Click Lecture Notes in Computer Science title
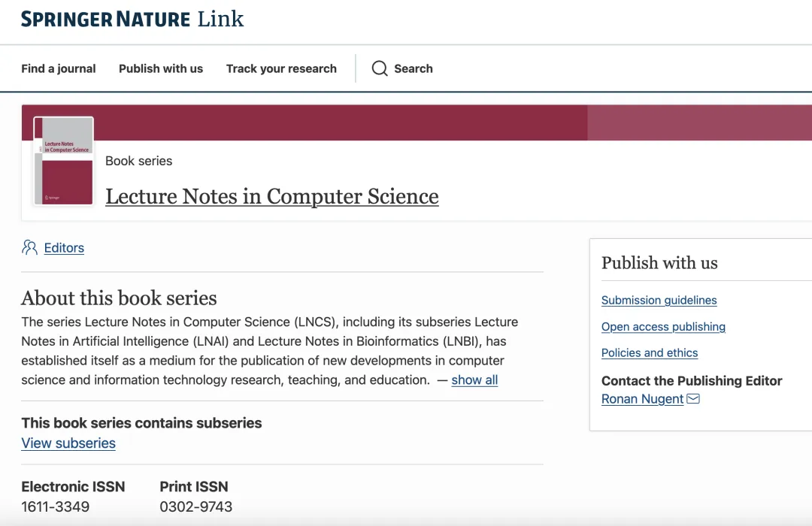 point(272,197)
